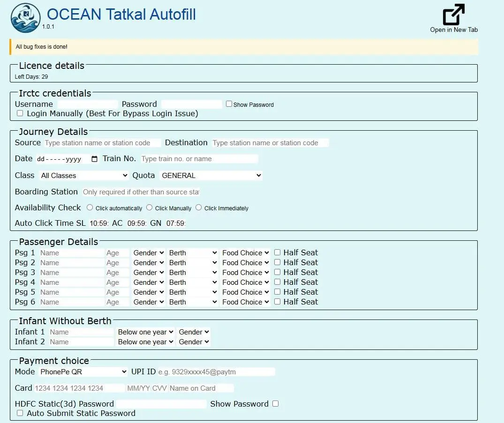Click the Train No. input field
This screenshot has height=423, width=504.
pos(199,159)
